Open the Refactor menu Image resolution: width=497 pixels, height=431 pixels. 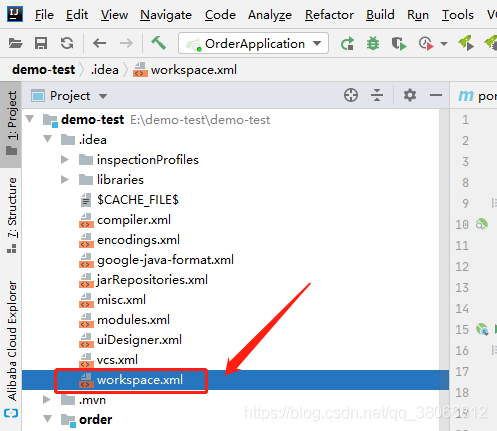pyautogui.click(x=329, y=15)
